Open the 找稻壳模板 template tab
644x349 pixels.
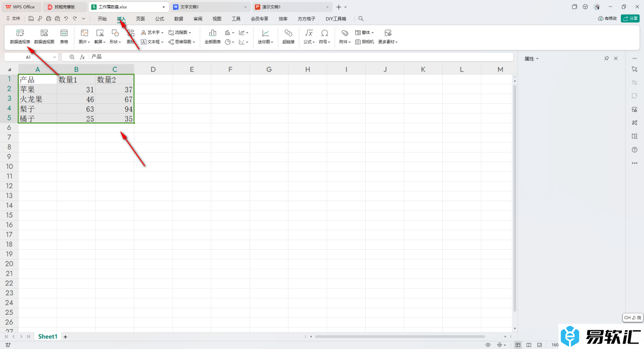tap(64, 7)
